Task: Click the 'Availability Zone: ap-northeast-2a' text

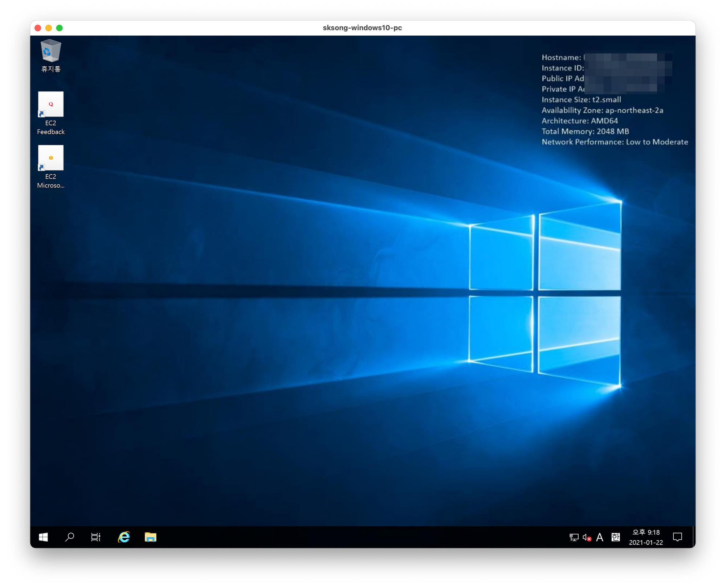Action: click(602, 110)
